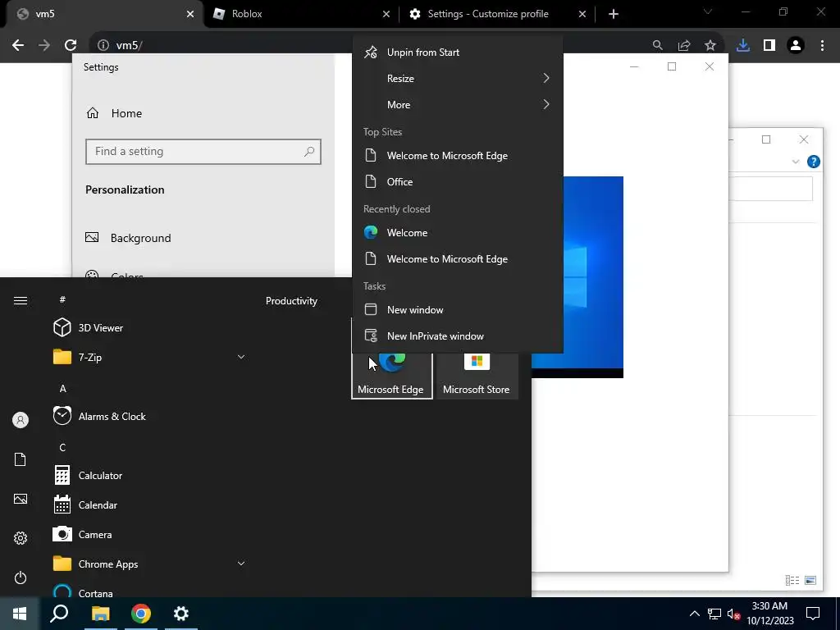
Task: Open the Microsoft Store tile
Action: [x=477, y=376]
